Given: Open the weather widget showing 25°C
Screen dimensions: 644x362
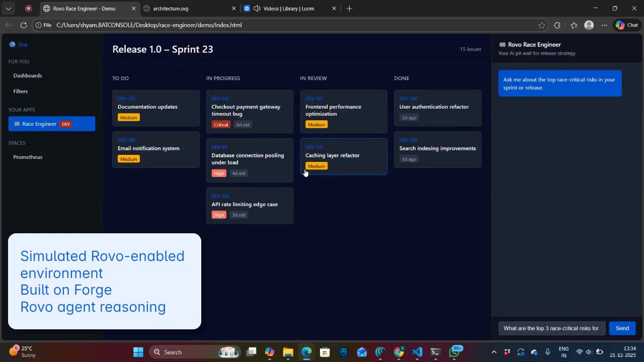Looking at the screenshot, I should coord(23,352).
